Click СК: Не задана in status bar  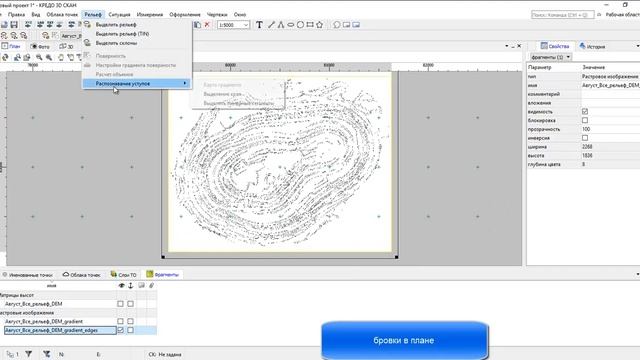tap(165, 354)
